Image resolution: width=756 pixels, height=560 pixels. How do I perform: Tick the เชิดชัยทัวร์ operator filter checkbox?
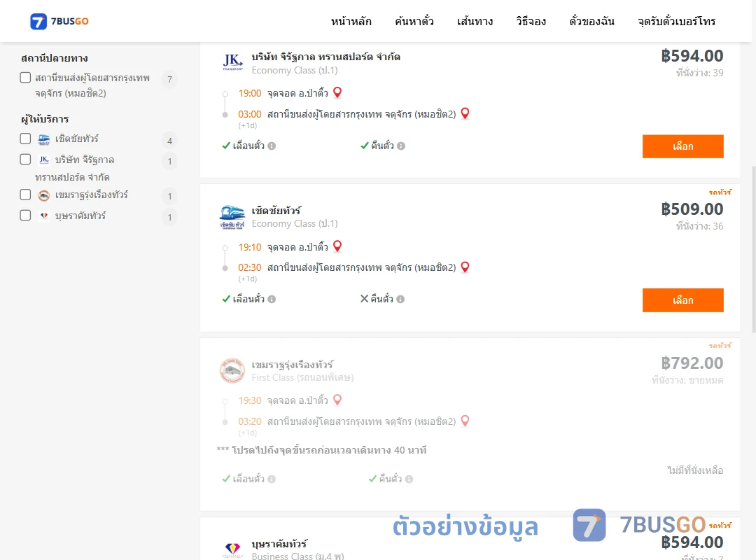click(26, 139)
